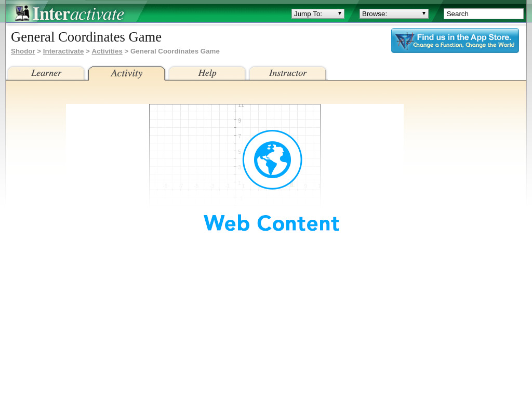532x399 pixels.
Task: Click the App Store banner logo emblem
Action: click(404, 41)
